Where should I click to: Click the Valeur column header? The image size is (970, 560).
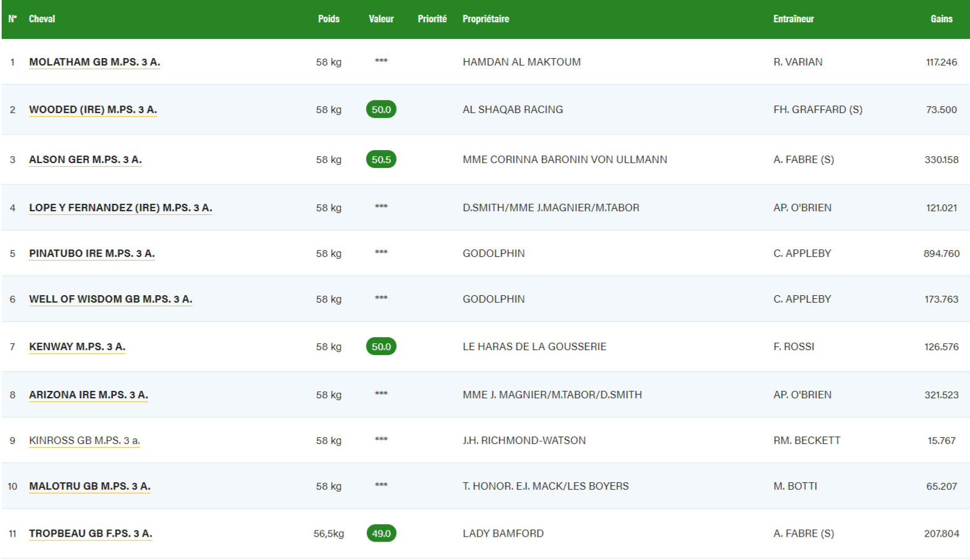[381, 19]
